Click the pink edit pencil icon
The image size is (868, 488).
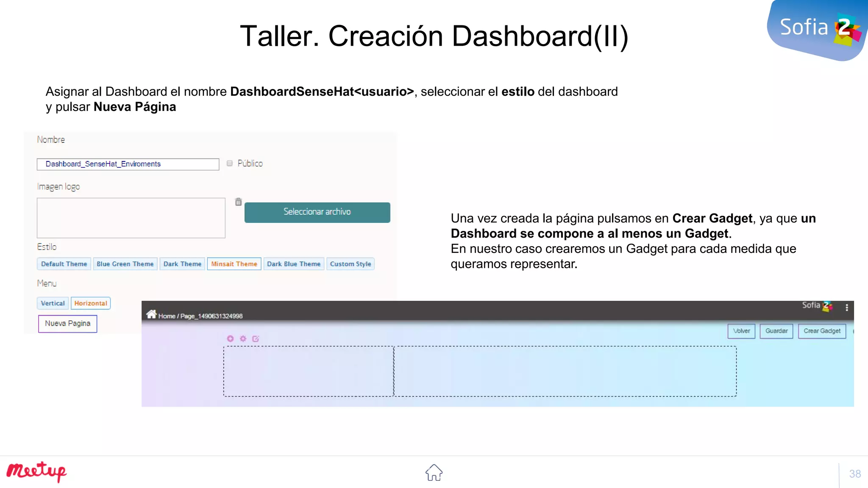256,338
